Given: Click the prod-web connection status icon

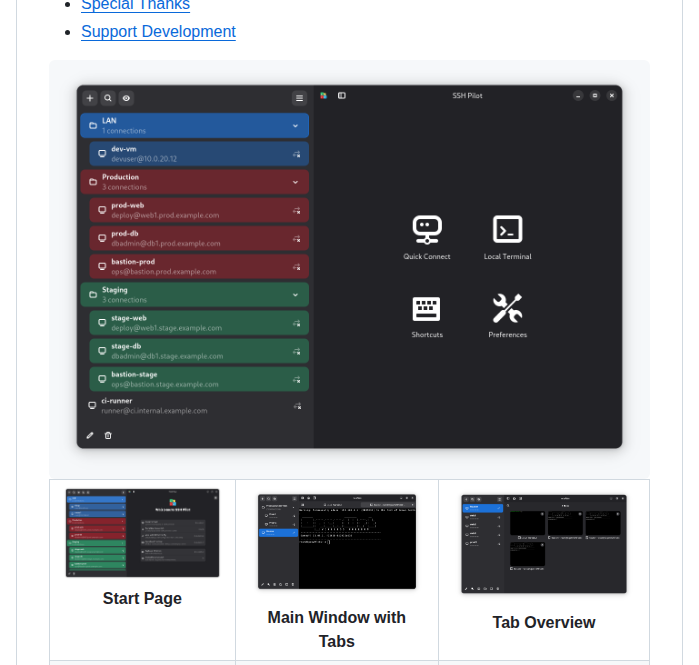Looking at the screenshot, I should pos(296,210).
